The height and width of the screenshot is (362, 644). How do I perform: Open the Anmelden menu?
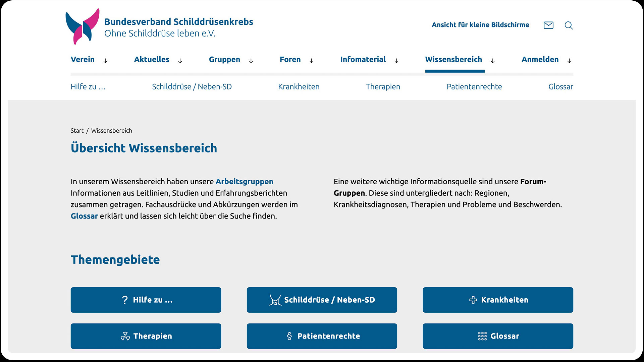point(540,59)
